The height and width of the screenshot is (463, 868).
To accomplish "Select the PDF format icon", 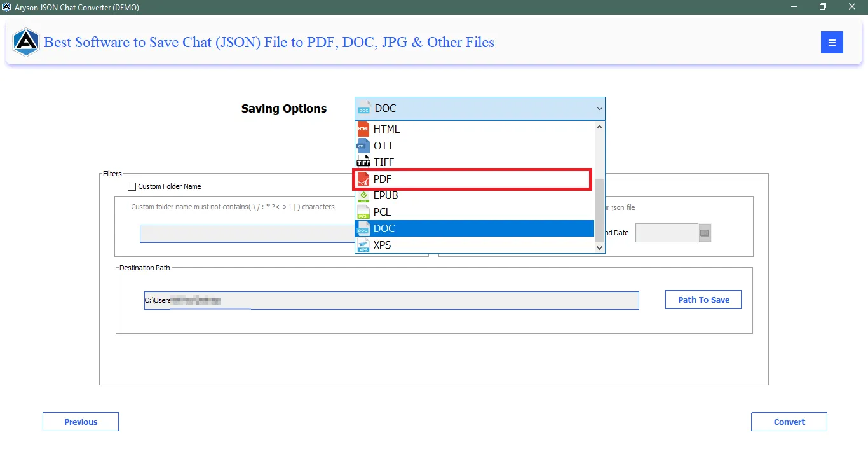I will [x=363, y=179].
